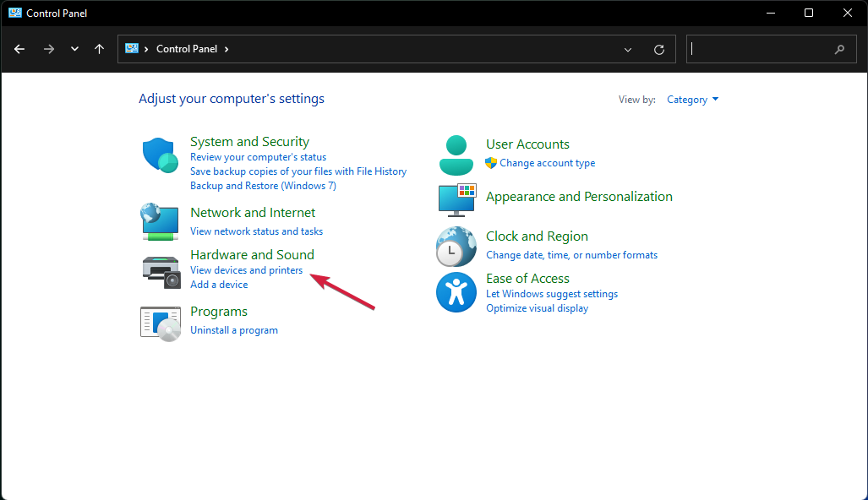The image size is (868, 500).
Task: Click Optimize visual display
Action: coord(537,308)
